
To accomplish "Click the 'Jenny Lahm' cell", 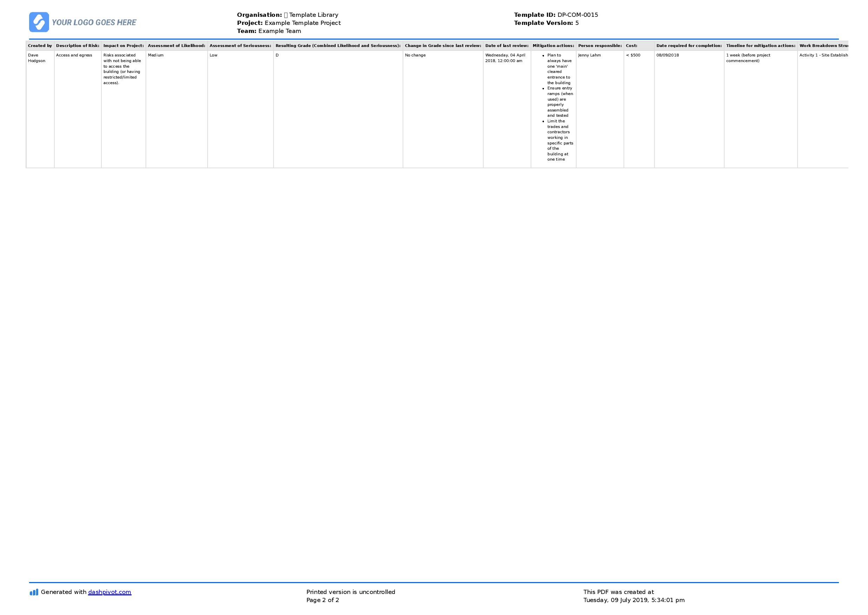I will [600, 109].
